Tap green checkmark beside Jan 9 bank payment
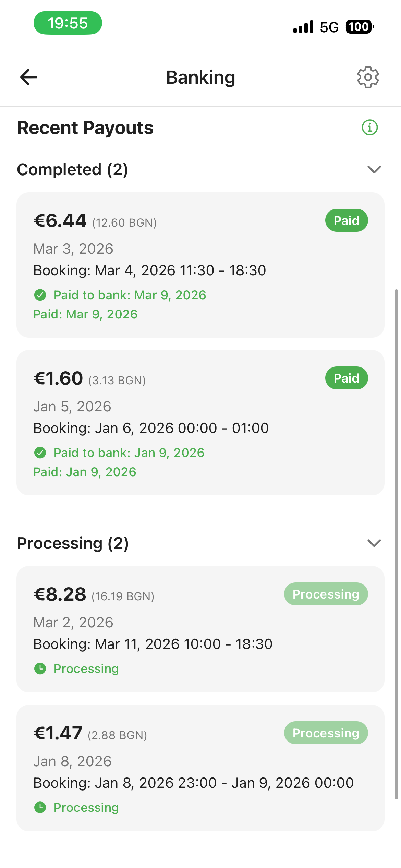The width and height of the screenshot is (401, 868). point(40,453)
